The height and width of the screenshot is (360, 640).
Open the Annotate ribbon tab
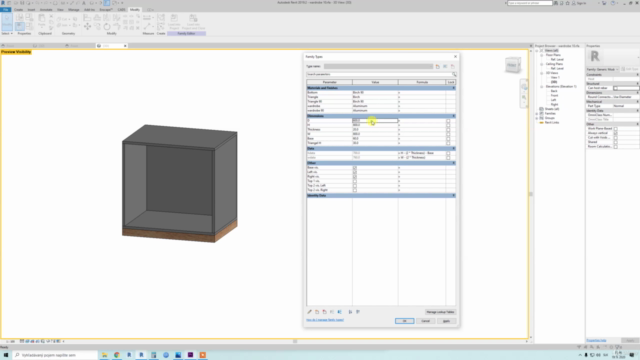46,9
